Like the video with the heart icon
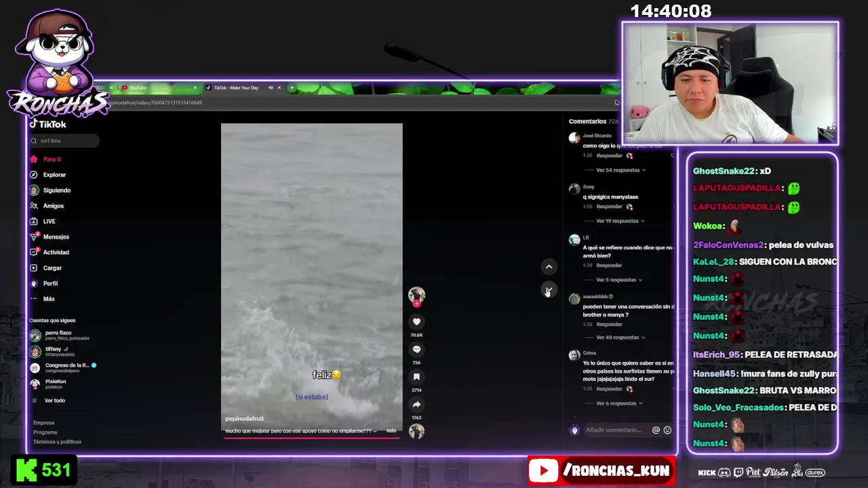868x488 pixels. 416,322
